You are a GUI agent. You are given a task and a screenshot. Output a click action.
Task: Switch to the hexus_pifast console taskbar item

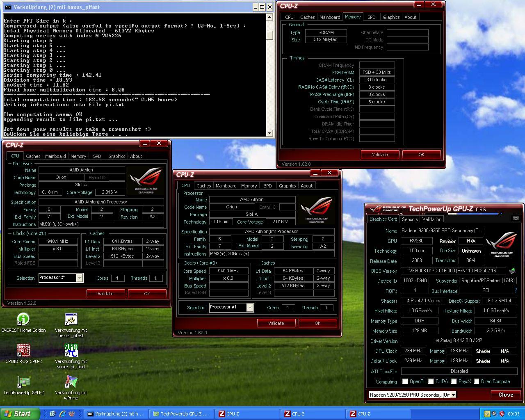(116, 414)
